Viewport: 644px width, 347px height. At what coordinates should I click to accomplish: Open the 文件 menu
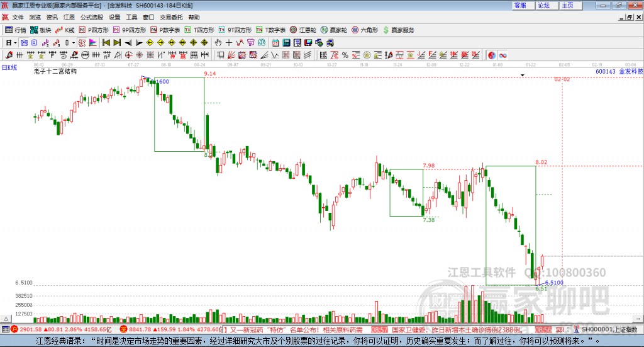coord(18,17)
